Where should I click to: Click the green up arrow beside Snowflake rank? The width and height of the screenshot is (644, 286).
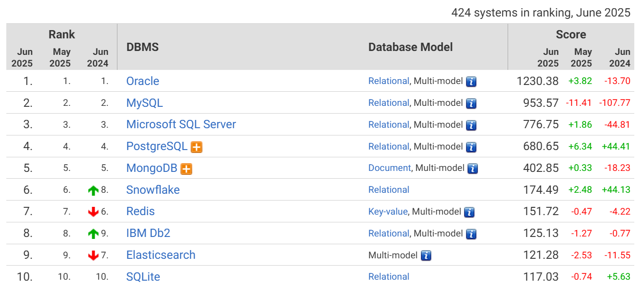[x=94, y=190]
